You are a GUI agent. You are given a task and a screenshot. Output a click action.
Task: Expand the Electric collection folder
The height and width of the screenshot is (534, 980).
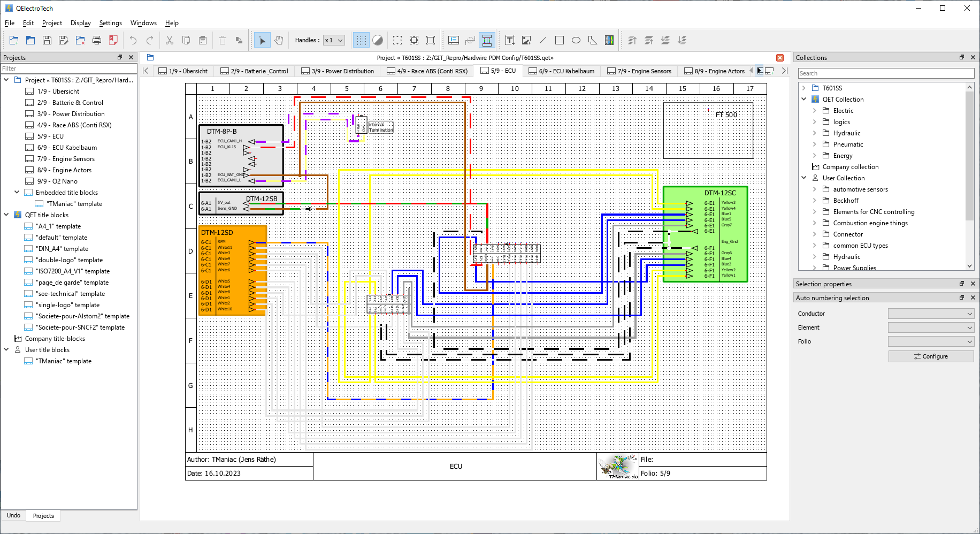[814, 110]
